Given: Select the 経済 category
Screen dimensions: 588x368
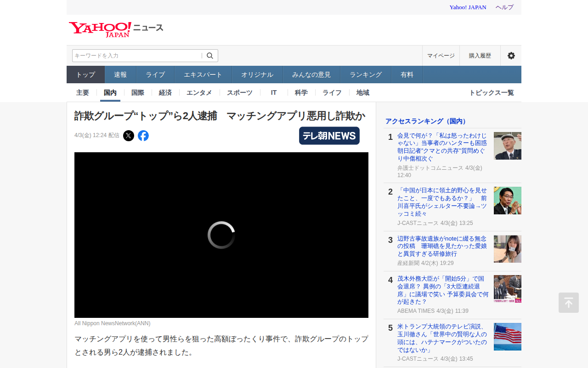Looking at the screenshot, I should [165, 92].
